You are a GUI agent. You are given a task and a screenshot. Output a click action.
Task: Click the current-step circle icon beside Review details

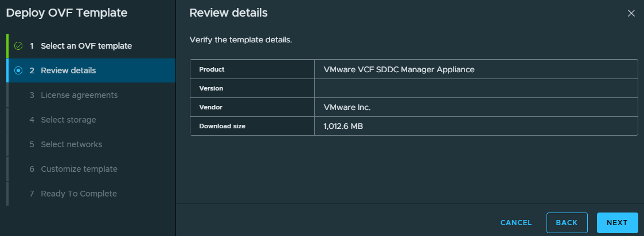coord(18,70)
